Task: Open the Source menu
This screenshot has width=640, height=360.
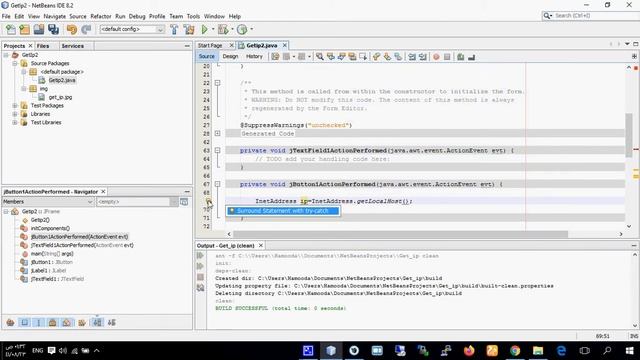Action: click(78, 16)
